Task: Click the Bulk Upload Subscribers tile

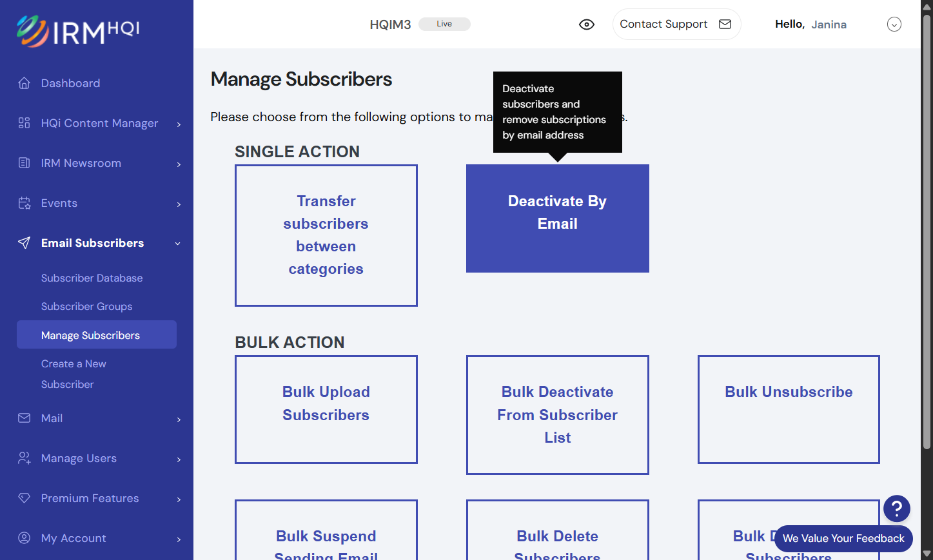Action: 326,409
